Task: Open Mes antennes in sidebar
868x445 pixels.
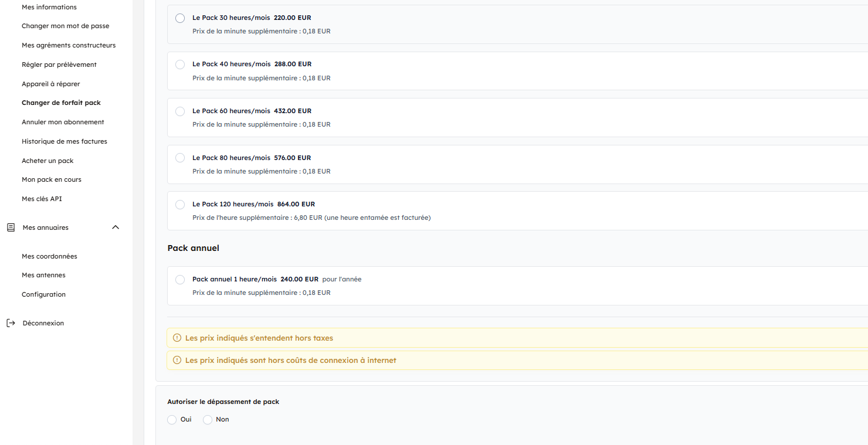Action: click(x=43, y=275)
